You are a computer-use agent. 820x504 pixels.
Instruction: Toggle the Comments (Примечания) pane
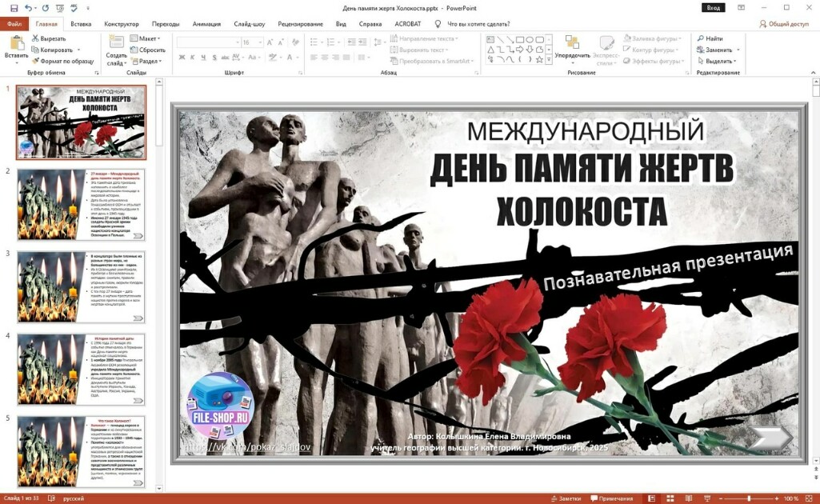(x=610, y=498)
